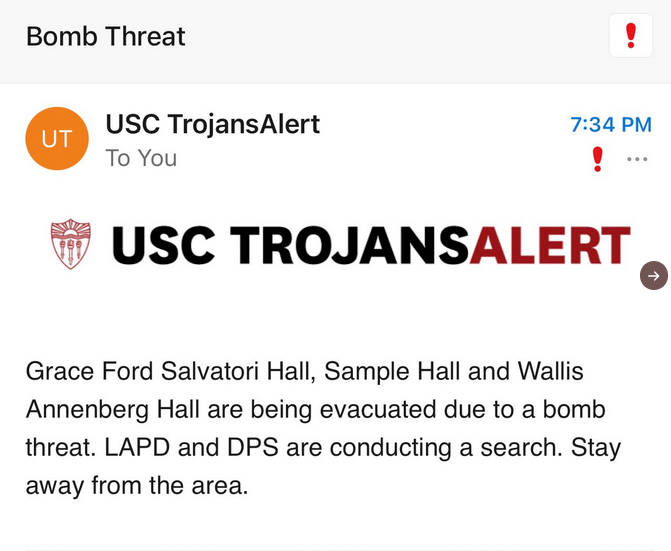
Task: Click the red importance mark beside the ellipsis
Action: pos(597,159)
